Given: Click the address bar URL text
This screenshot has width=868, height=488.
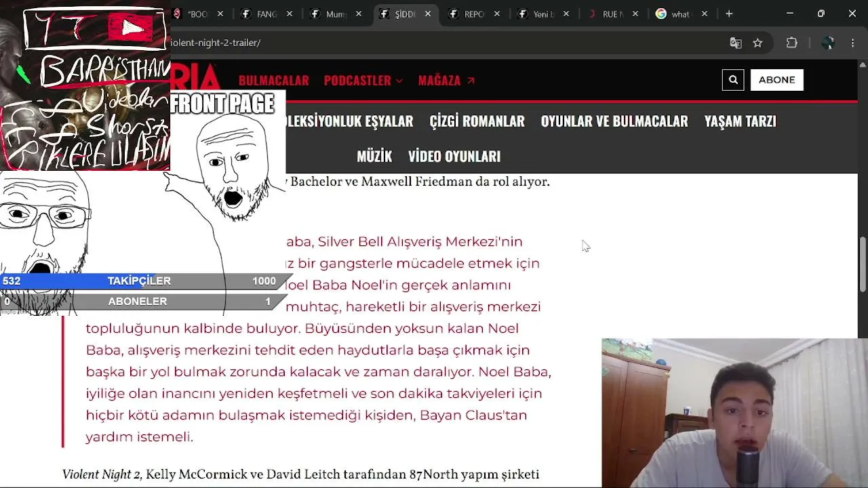Looking at the screenshot, I should pyautogui.click(x=216, y=43).
